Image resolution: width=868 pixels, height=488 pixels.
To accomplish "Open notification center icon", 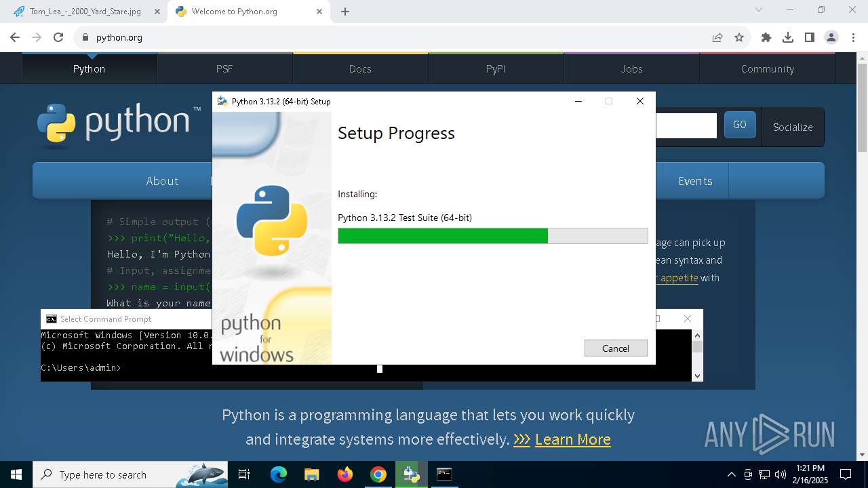I will point(846,474).
